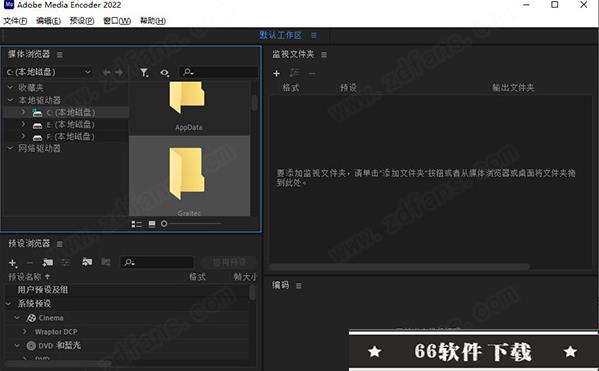This screenshot has height=371, width=599.
Task: Click the 输出文件夹 column header
Action: (x=513, y=88)
